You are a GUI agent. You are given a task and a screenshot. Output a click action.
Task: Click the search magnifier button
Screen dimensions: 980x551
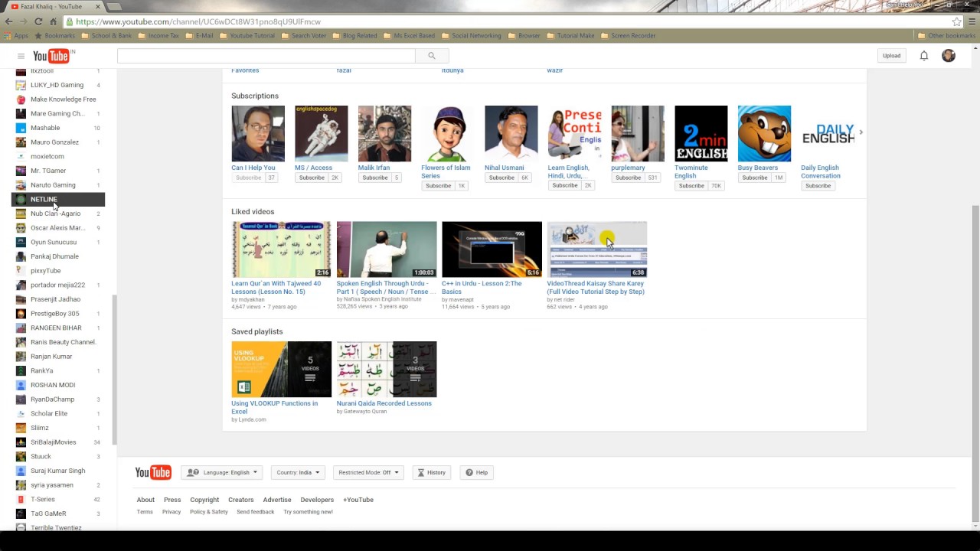431,55
